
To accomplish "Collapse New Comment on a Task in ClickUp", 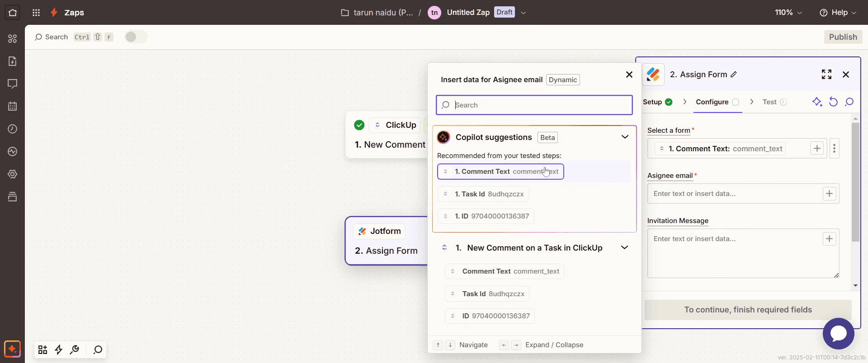I will point(624,247).
